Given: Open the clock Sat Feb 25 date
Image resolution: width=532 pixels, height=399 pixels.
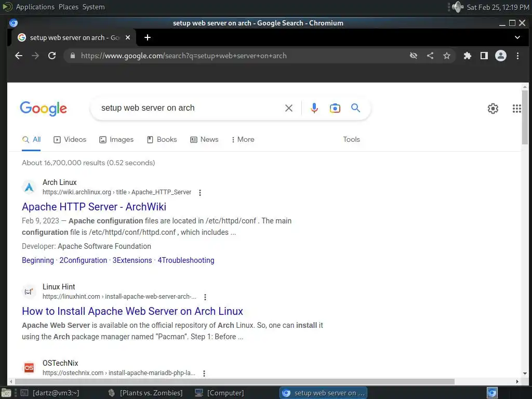Looking at the screenshot, I should pyautogui.click(x=498, y=7).
